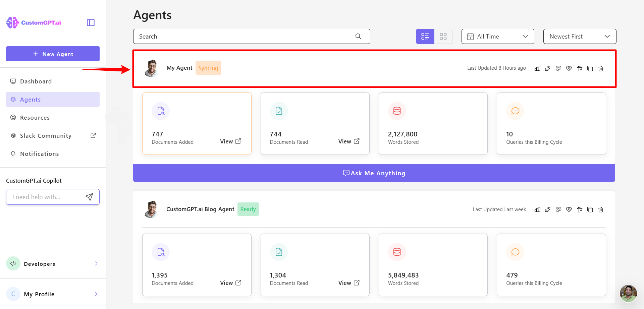Click the My Agent avatar image
The image size is (644, 309).
(152, 68)
